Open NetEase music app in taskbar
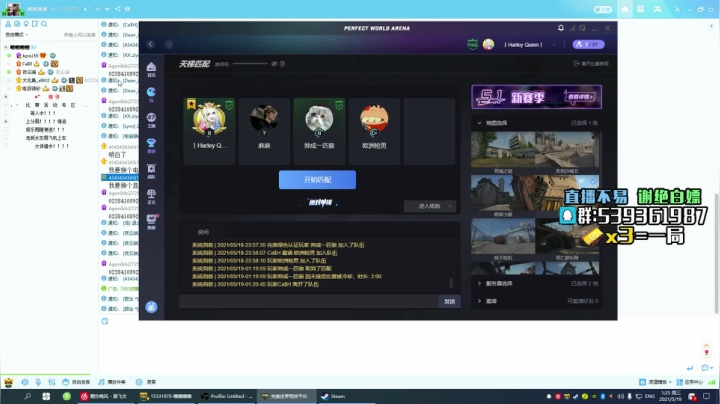720x404 pixels. tap(104, 396)
